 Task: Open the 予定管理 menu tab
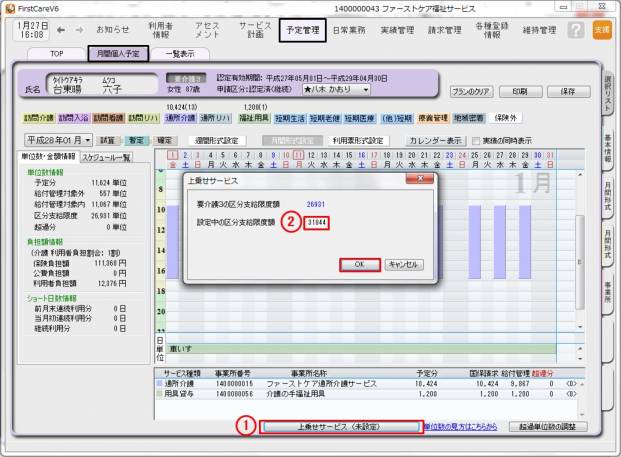[x=302, y=30]
